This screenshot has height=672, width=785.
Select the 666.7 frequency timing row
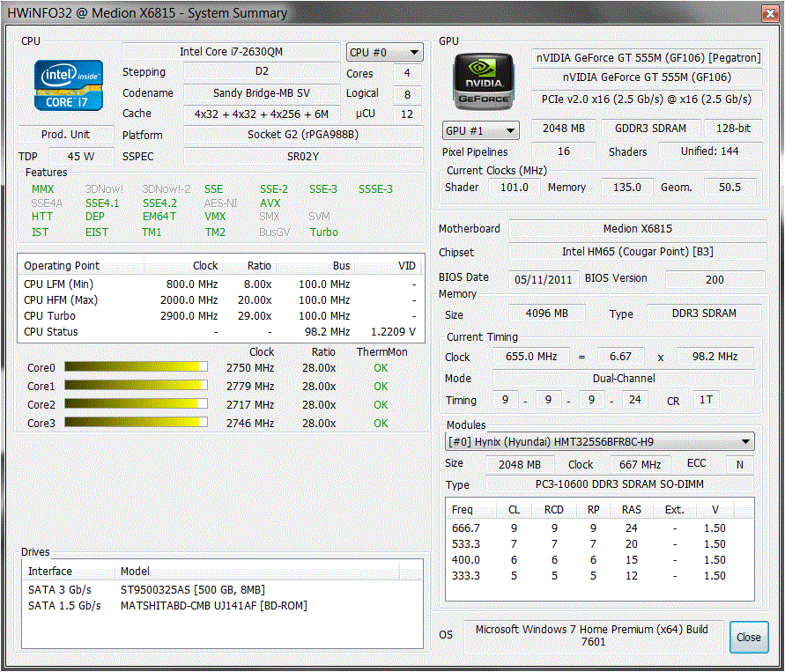pyautogui.click(x=599, y=528)
